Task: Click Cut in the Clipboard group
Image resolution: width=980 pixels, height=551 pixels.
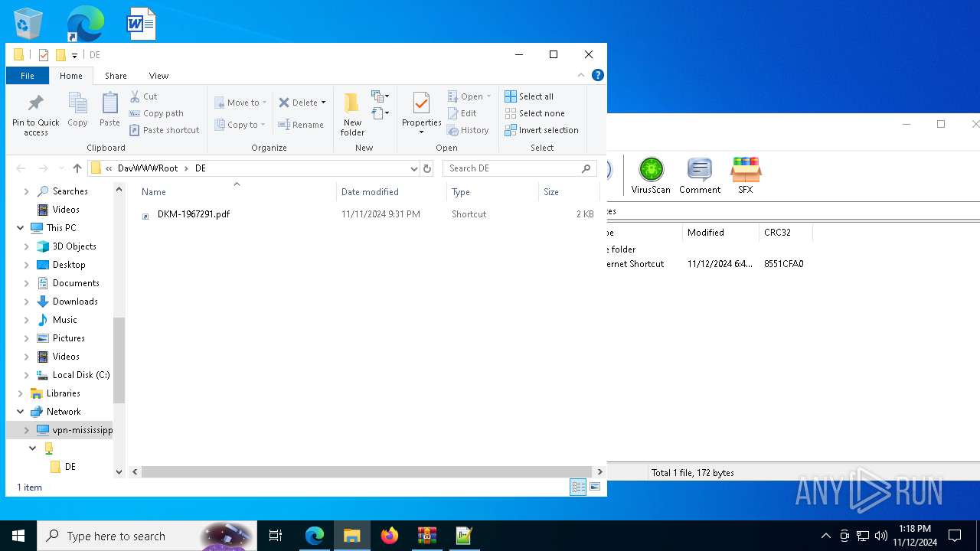Action: 143,96
